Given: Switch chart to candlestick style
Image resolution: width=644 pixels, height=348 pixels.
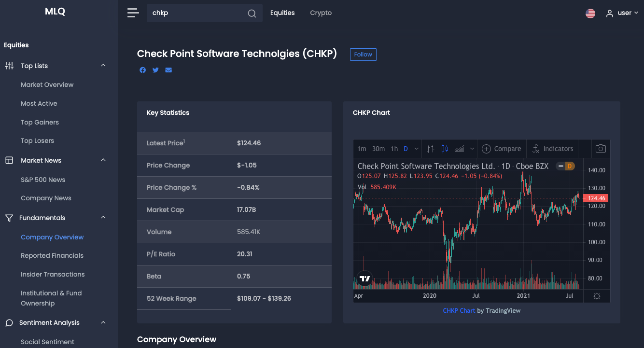Looking at the screenshot, I should coord(445,149).
